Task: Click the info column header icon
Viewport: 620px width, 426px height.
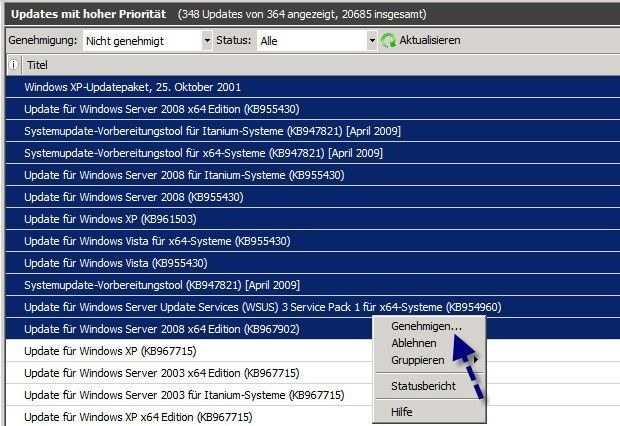Action: pos(13,64)
